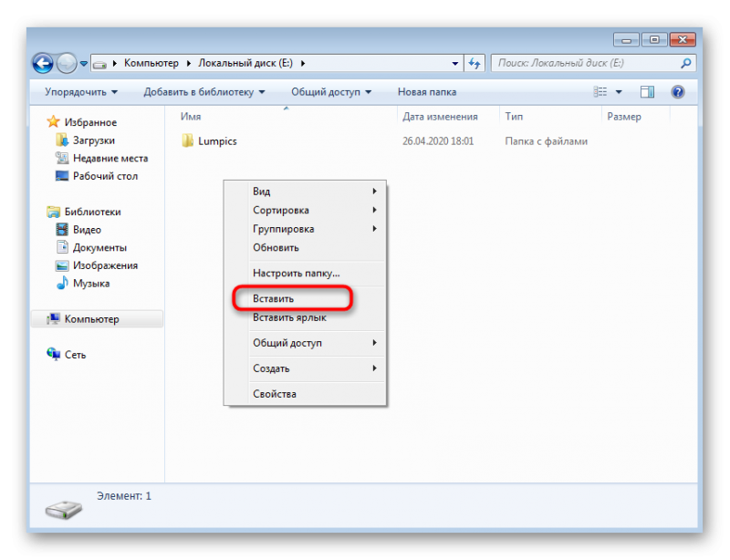The width and height of the screenshot is (730, 560).
Task: Open Изображения library
Action: tap(105, 265)
